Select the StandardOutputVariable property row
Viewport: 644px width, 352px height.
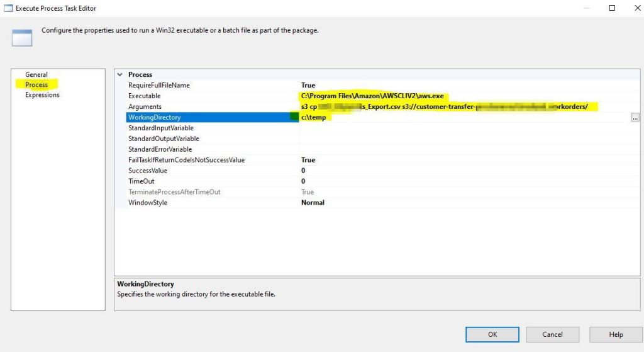pyautogui.click(x=163, y=139)
